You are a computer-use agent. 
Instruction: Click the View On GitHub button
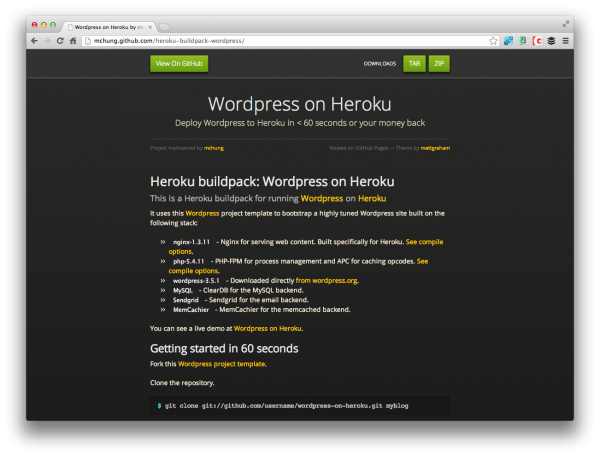pos(179,64)
